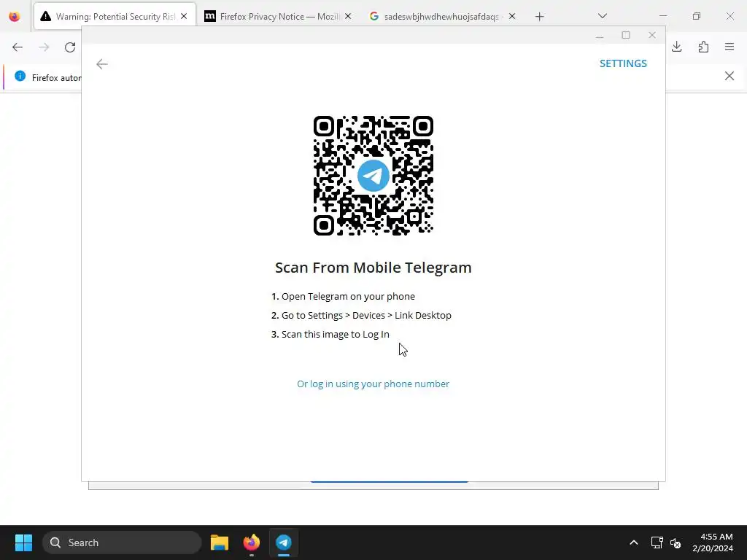Click the taskbar Search box
747x560 pixels.
click(x=122, y=542)
